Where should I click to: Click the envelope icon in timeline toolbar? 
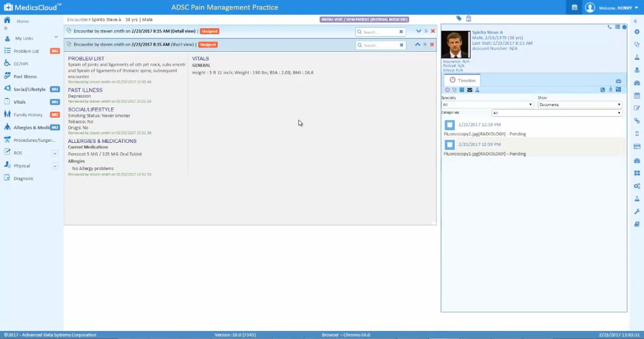coord(470,90)
